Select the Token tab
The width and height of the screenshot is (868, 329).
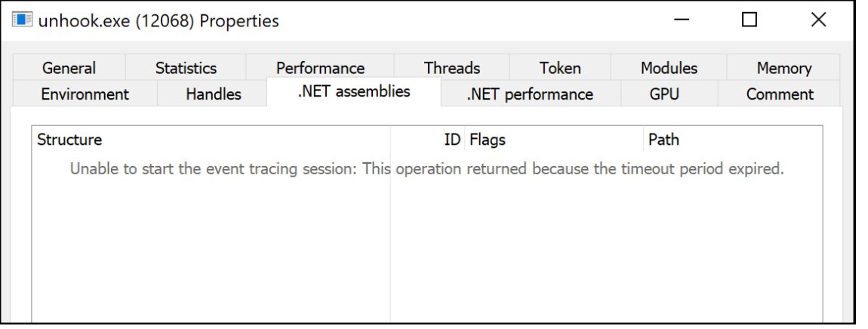tap(559, 68)
